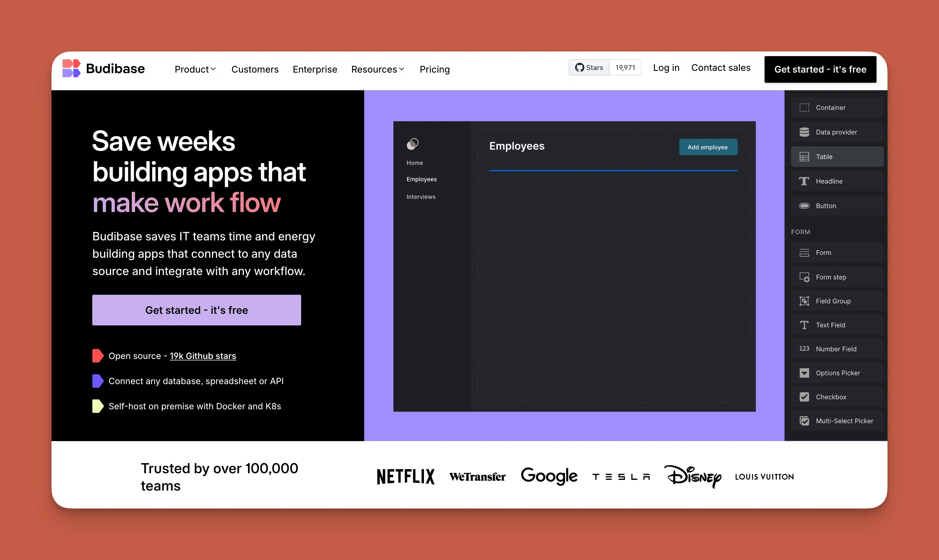The image size is (939, 560).
Task: Select the Button component in the panel
Action: click(x=837, y=206)
